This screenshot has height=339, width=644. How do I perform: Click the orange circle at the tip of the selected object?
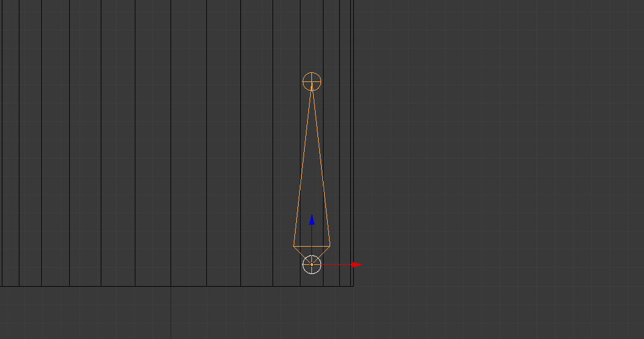tap(312, 81)
